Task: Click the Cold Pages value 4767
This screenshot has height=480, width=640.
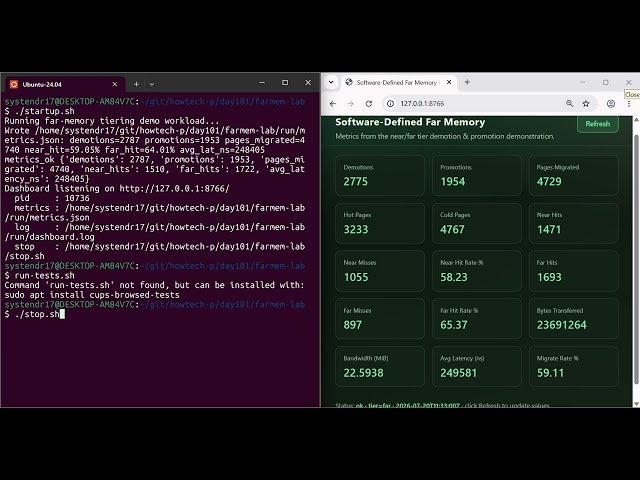Action: [452, 229]
